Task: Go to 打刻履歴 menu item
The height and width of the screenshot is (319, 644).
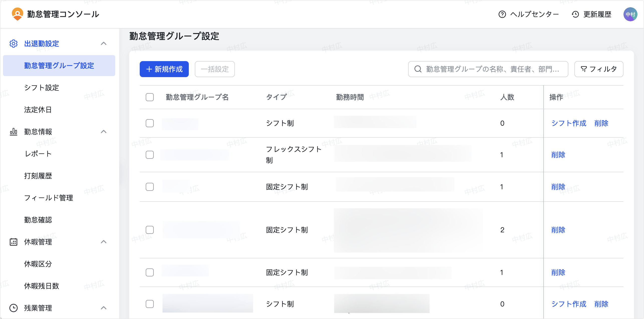Action: coord(38,176)
